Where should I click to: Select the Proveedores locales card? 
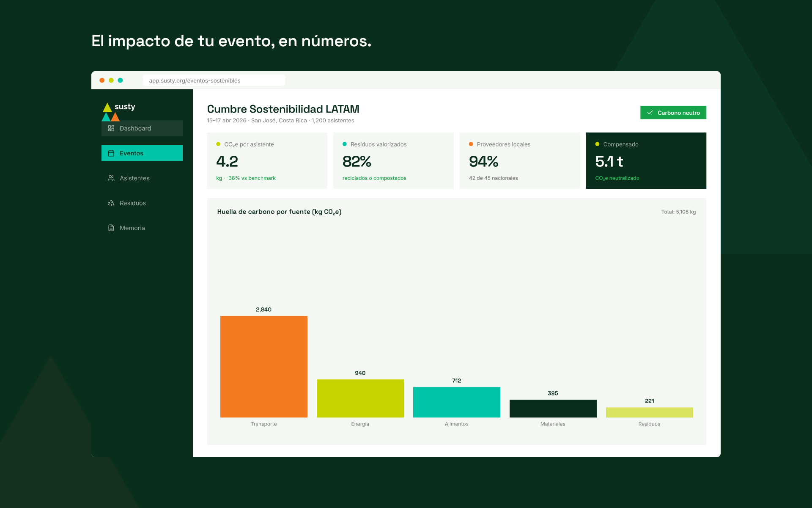(520, 161)
